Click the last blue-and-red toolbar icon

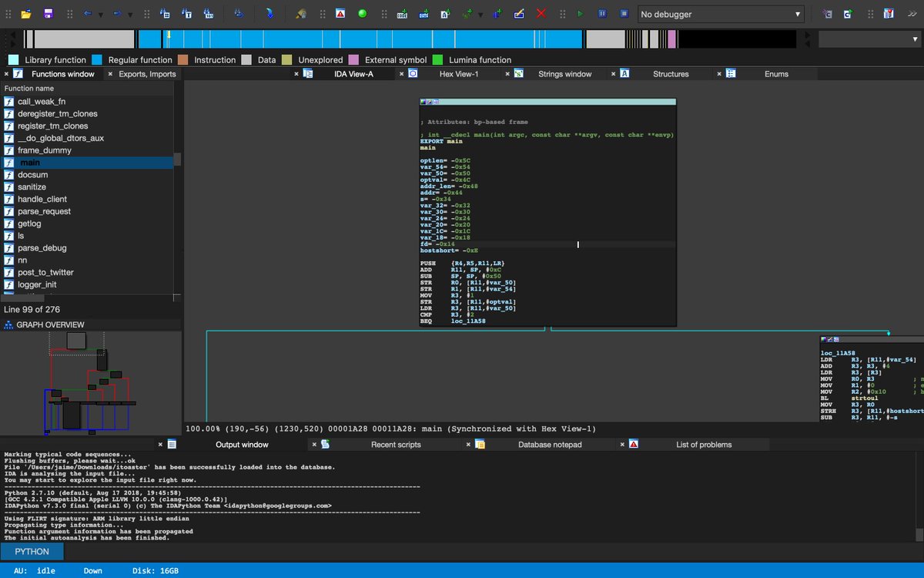889,14
